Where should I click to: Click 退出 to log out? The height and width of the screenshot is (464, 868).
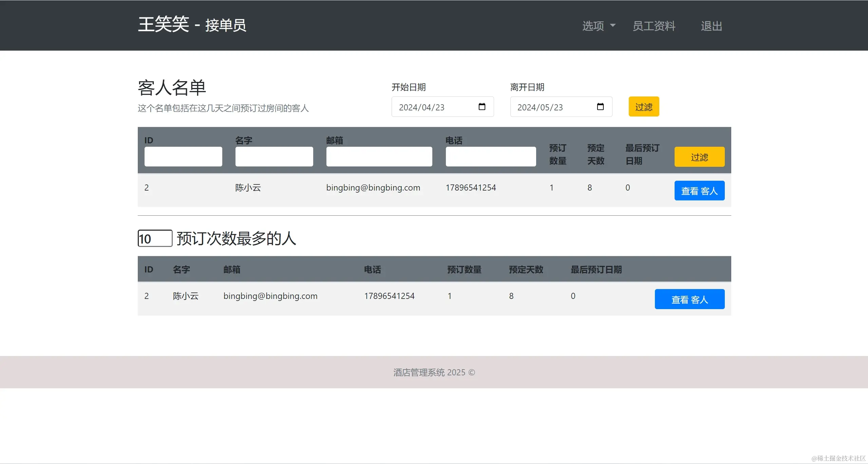pos(711,26)
